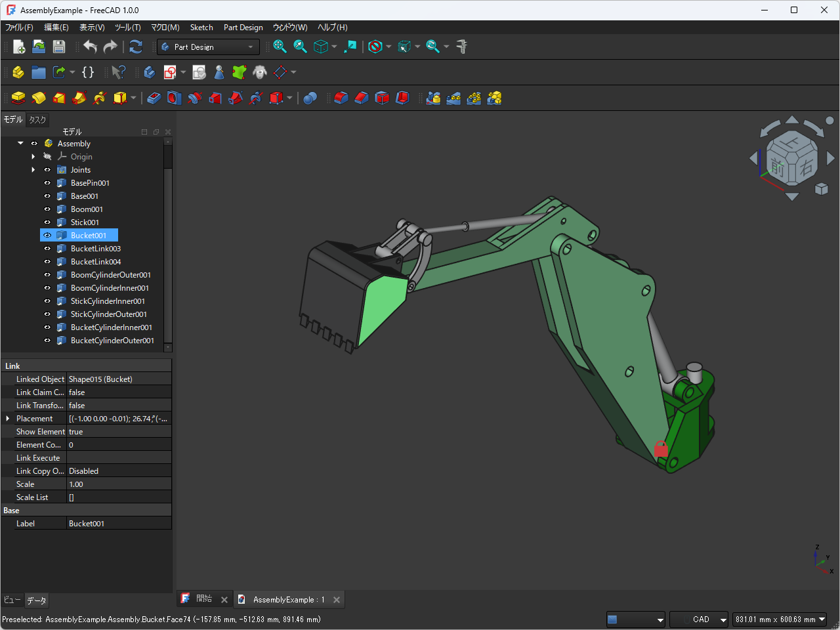Select the Pad tool

coord(18,98)
